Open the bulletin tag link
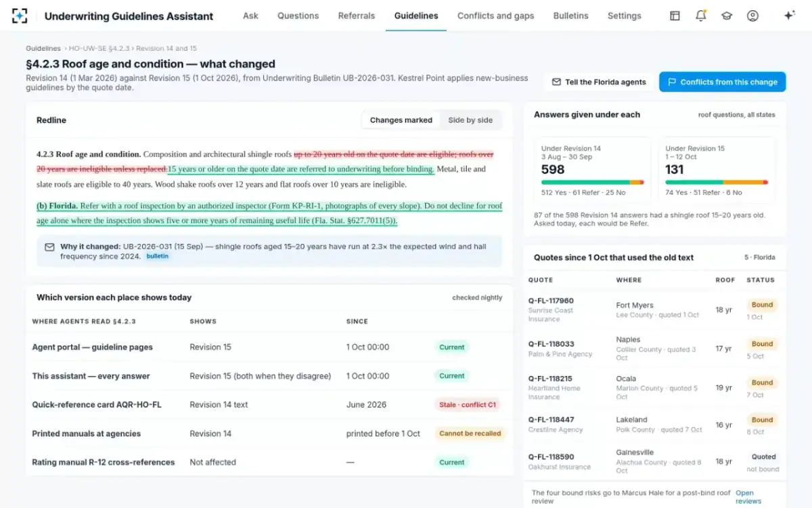 (x=158, y=256)
